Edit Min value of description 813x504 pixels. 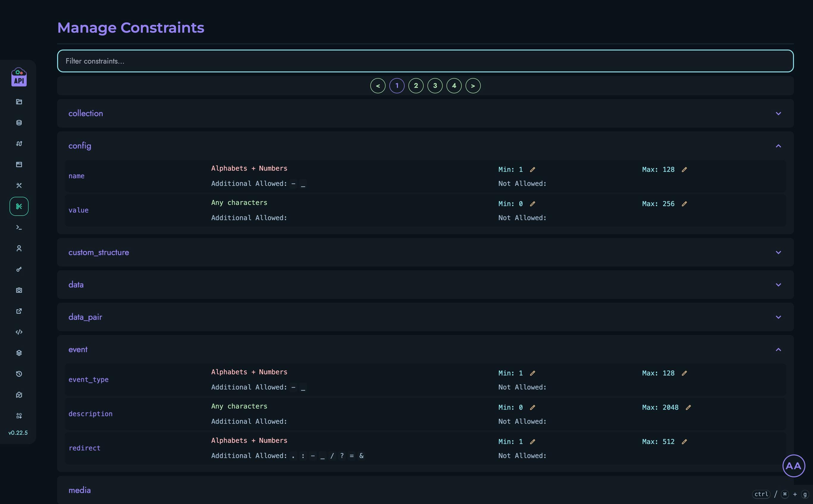(532, 408)
